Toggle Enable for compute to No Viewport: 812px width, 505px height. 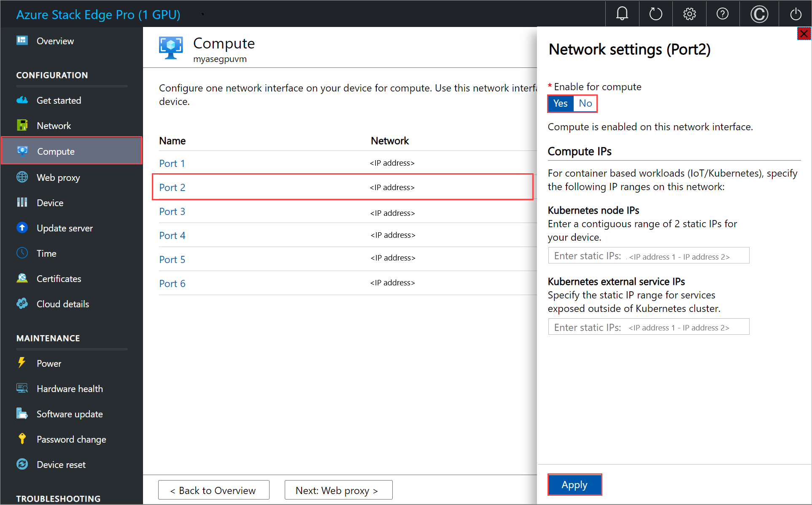585,104
